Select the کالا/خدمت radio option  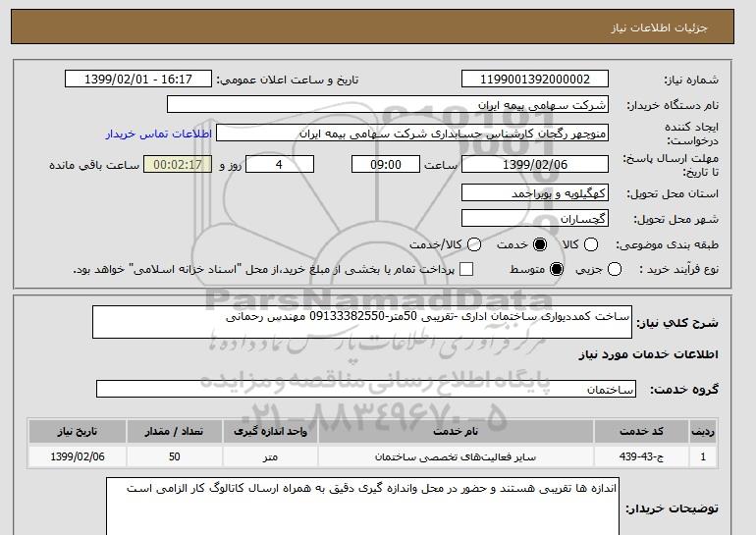[x=474, y=244]
